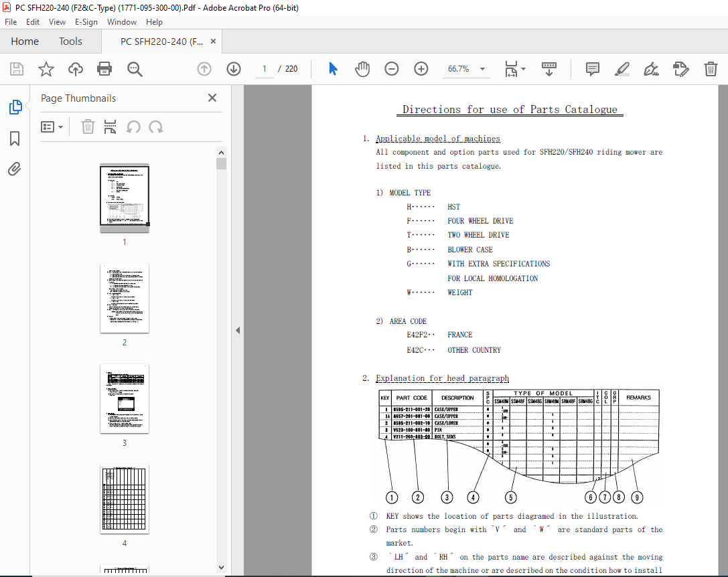Select the PC SFH220-240 document tab
This screenshot has width=728, height=577.
pos(161,42)
